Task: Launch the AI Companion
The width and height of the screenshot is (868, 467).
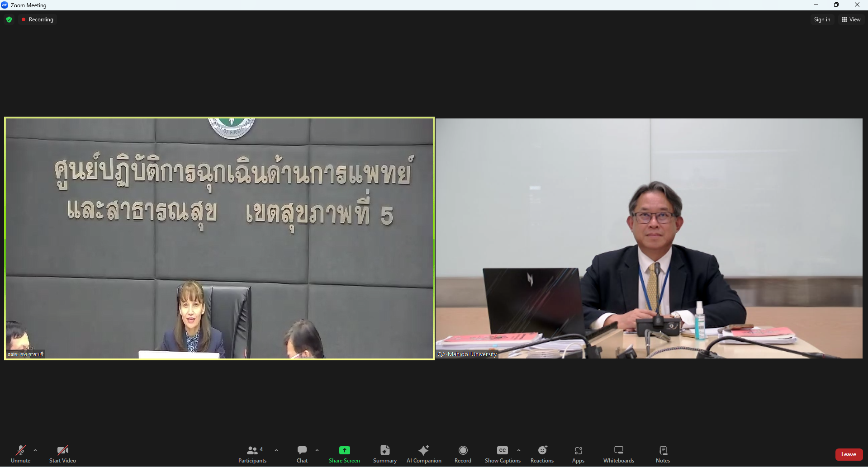Action: 423,454
